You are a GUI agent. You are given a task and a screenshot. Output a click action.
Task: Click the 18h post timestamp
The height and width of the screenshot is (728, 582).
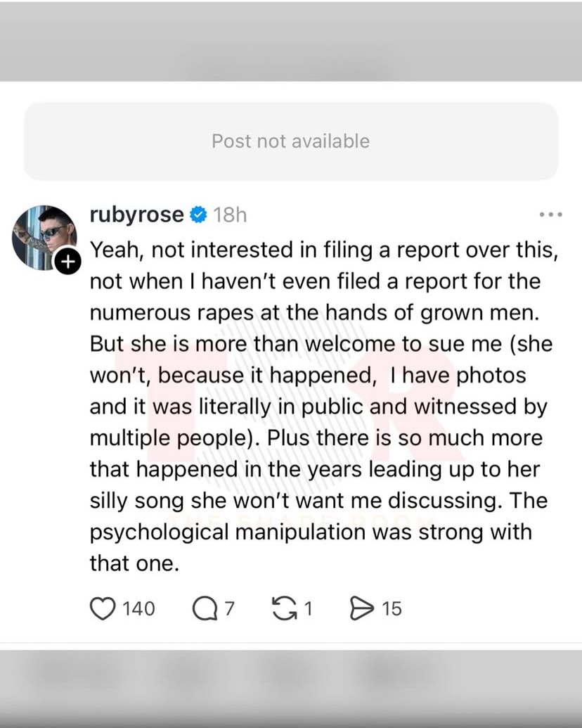coord(230,215)
